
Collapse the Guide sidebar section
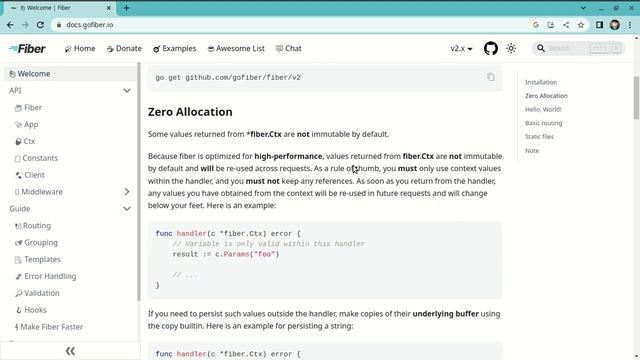tap(127, 209)
